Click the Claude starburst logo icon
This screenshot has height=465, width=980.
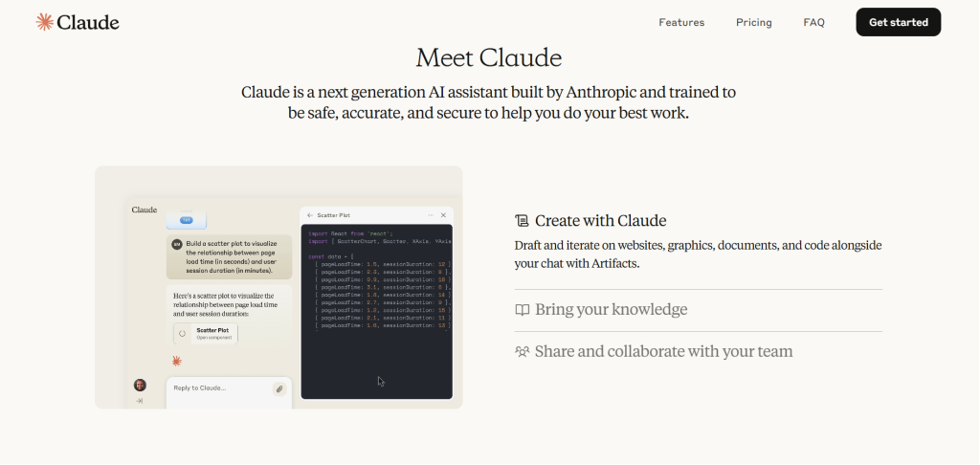[x=44, y=22]
